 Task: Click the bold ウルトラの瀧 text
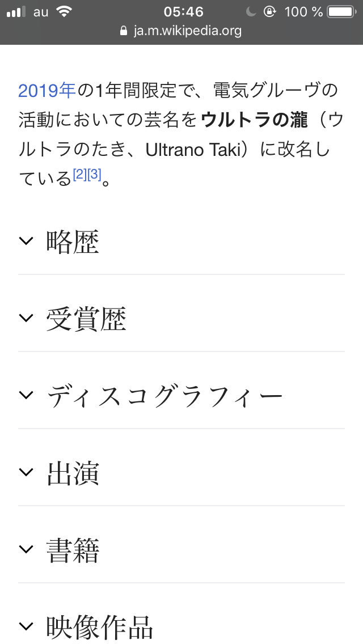tap(254, 120)
